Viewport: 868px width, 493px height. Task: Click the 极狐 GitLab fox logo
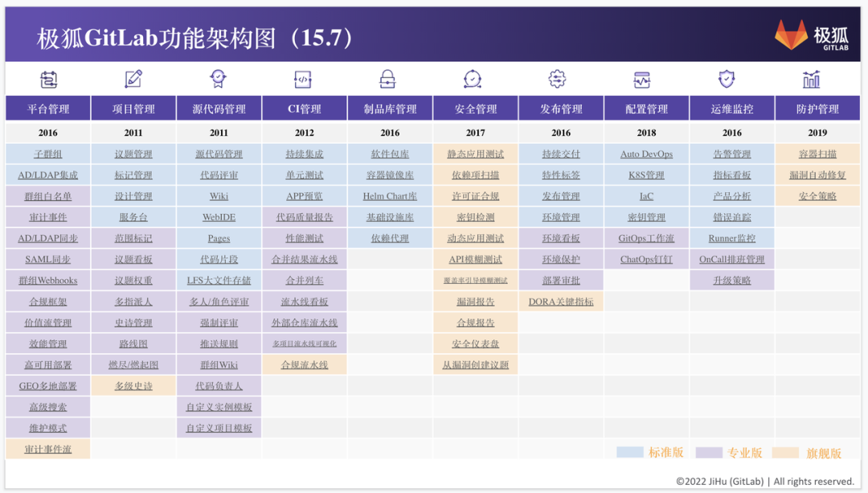click(791, 35)
